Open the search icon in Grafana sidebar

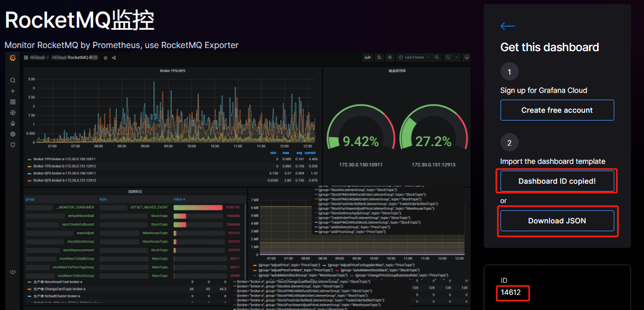[x=13, y=80]
